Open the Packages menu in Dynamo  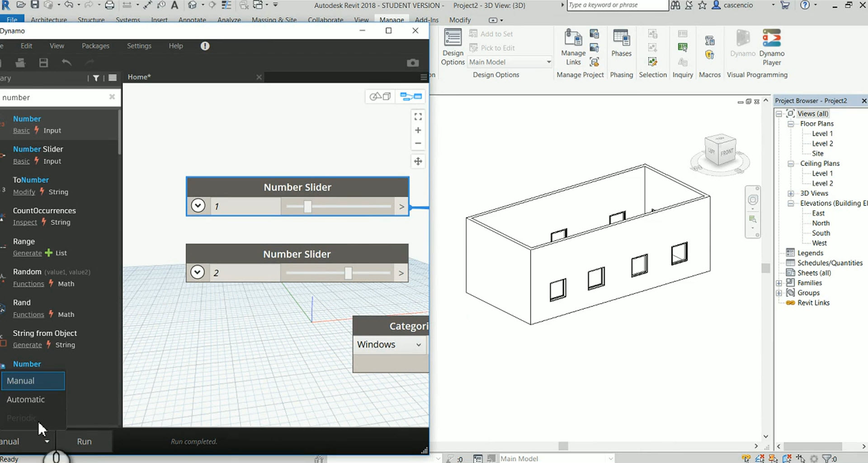pos(95,46)
